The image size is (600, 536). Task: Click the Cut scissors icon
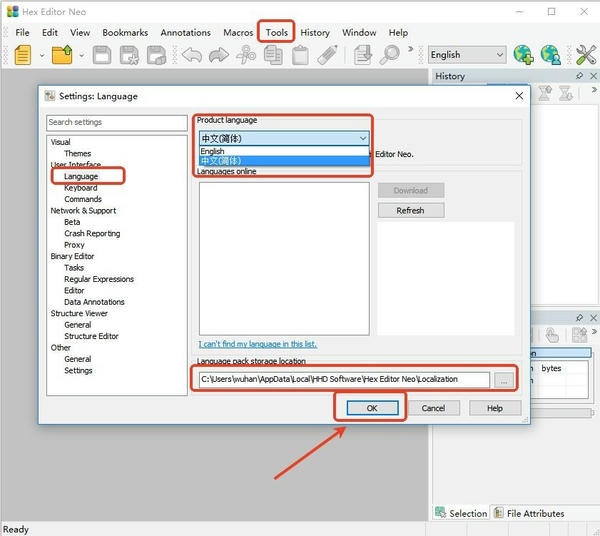pyautogui.click(x=246, y=55)
